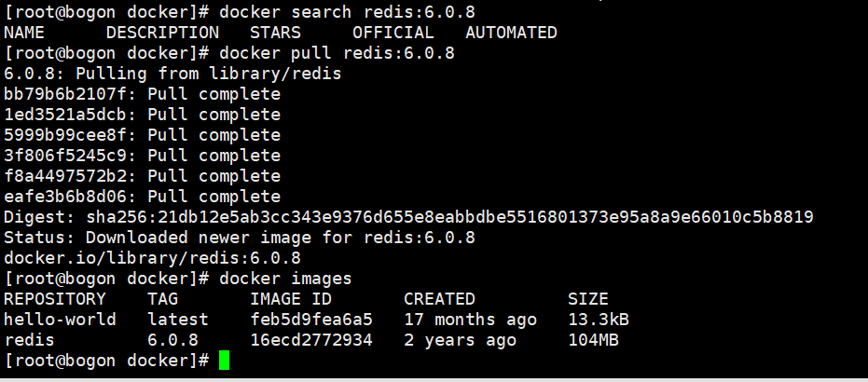
Task: Click image ID 16ecd2772934
Action: coord(311,340)
